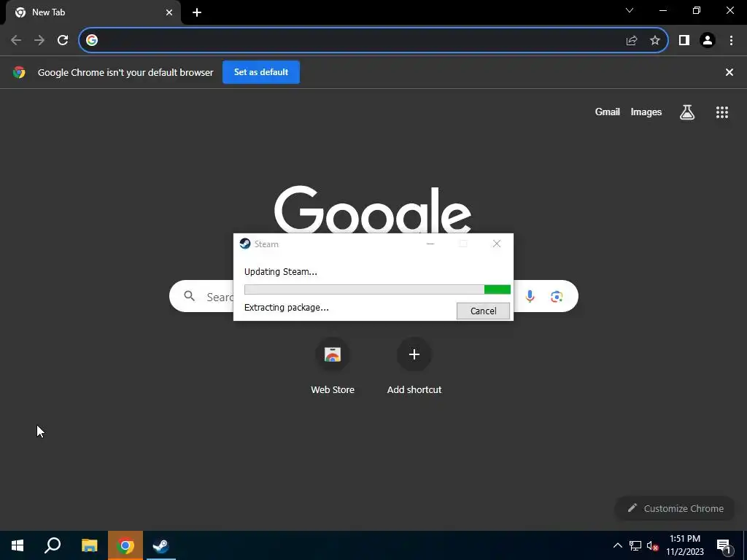Click the Google logo

click(x=373, y=209)
